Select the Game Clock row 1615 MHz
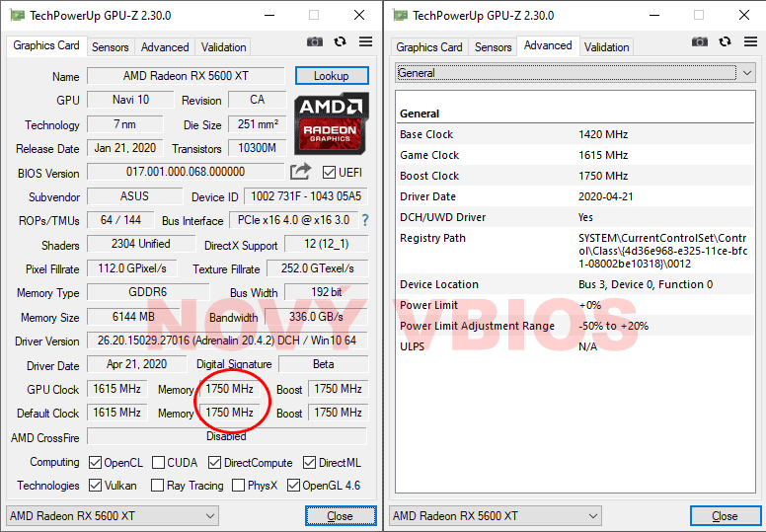 coord(576,155)
